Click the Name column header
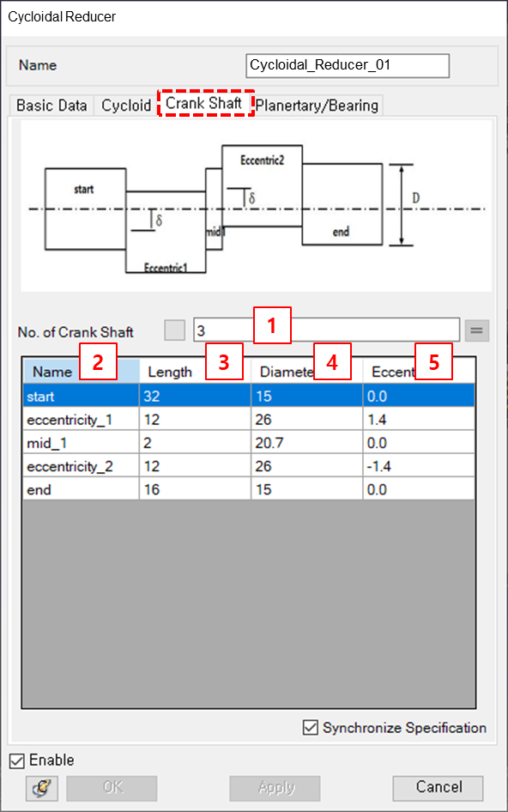This screenshot has width=508, height=812. [82, 372]
